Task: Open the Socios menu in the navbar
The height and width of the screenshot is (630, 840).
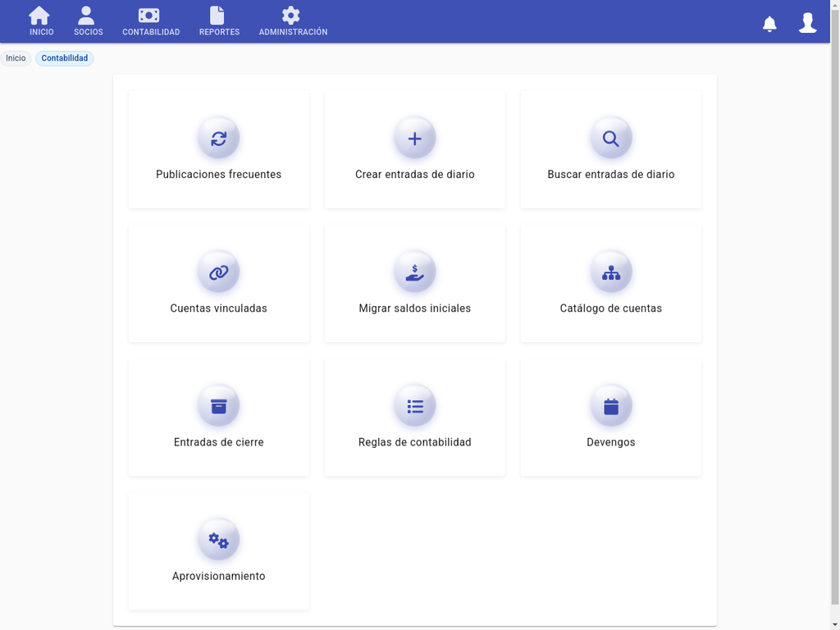Action: tap(88, 22)
